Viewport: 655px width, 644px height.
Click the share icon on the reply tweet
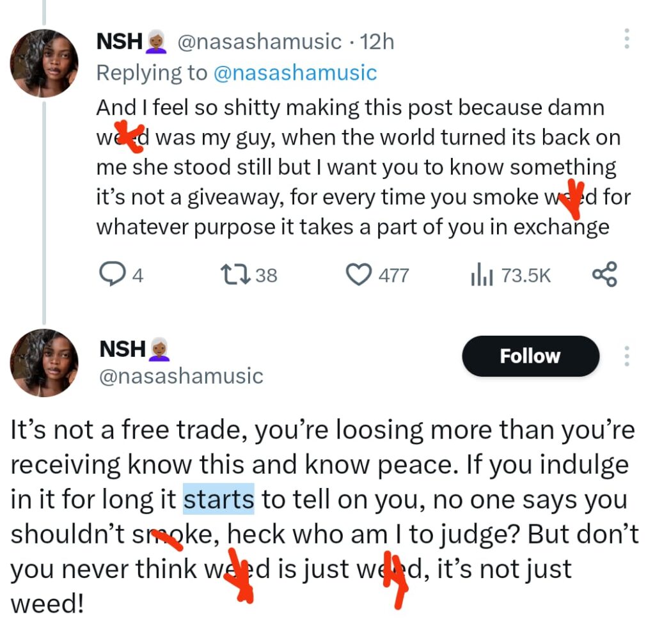(x=604, y=274)
